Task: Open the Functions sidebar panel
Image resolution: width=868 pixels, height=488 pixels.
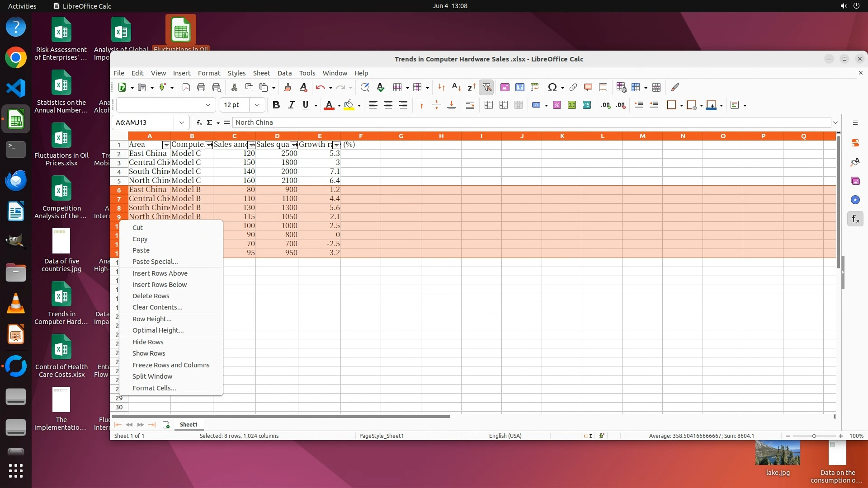Action: [x=855, y=219]
